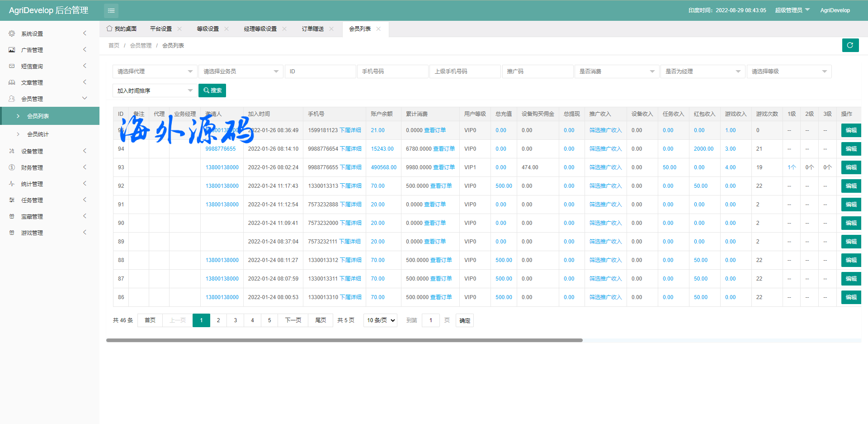Click the article management book icon

point(12,82)
